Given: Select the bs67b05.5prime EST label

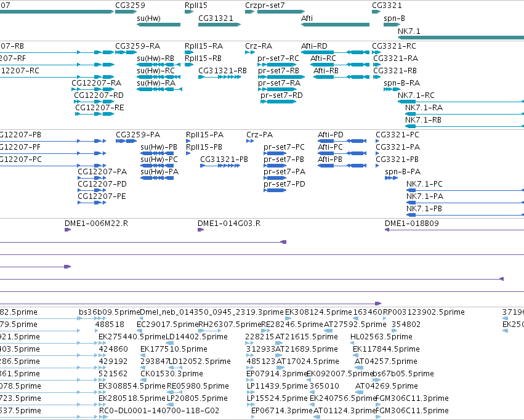Looking at the screenshot, I should coord(403,374).
